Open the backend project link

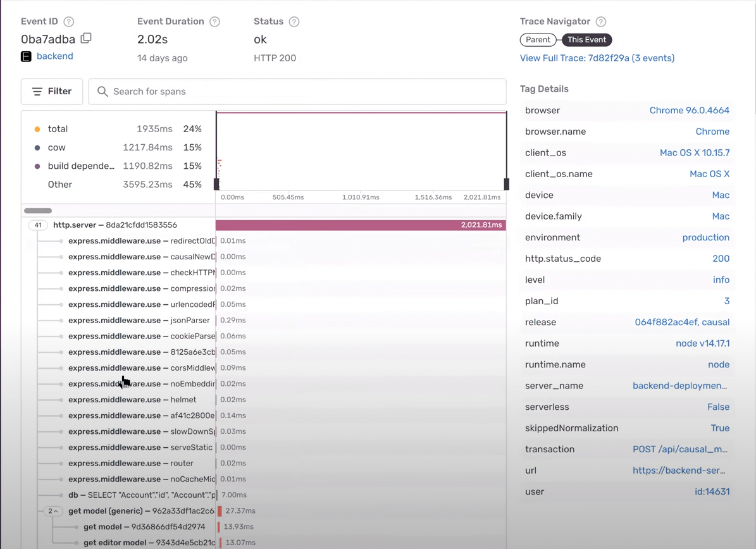point(54,56)
